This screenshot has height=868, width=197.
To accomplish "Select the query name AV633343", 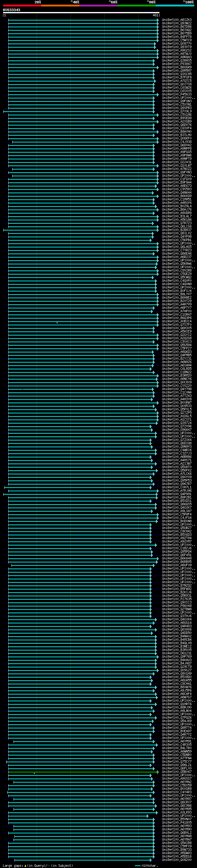I will point(11,10).
